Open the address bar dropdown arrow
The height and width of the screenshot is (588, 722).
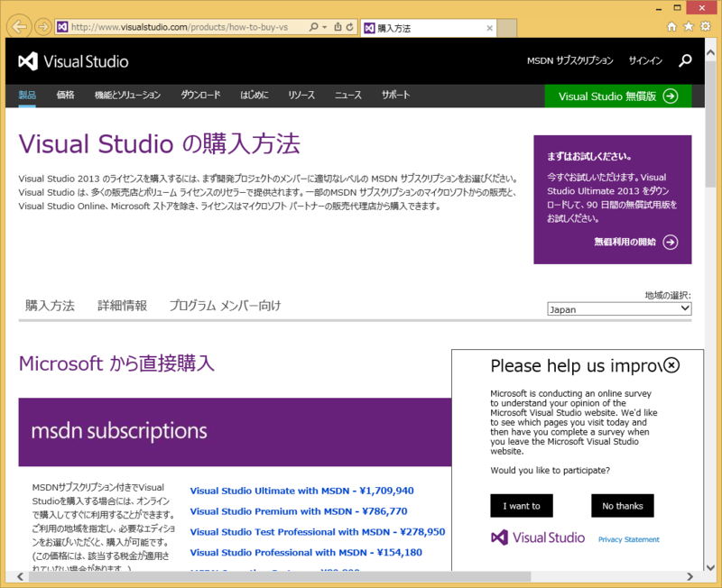[325, 27]
